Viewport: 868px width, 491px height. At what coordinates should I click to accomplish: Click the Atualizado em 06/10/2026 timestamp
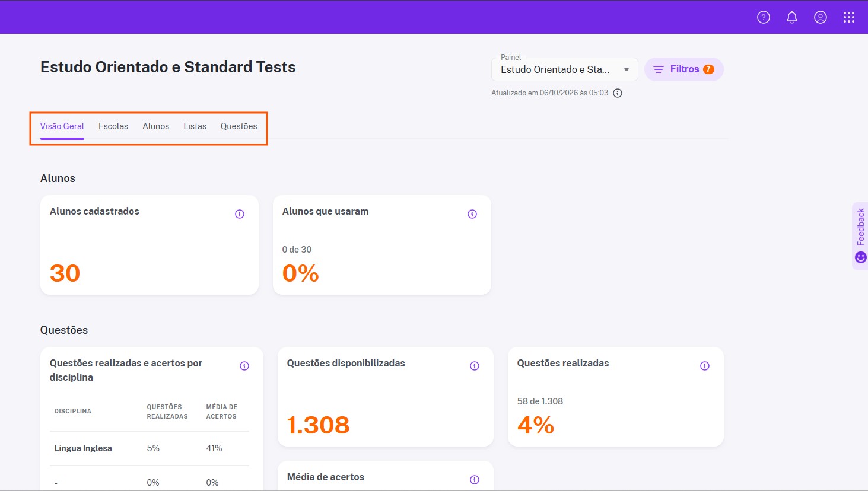(x=550, y=93)
